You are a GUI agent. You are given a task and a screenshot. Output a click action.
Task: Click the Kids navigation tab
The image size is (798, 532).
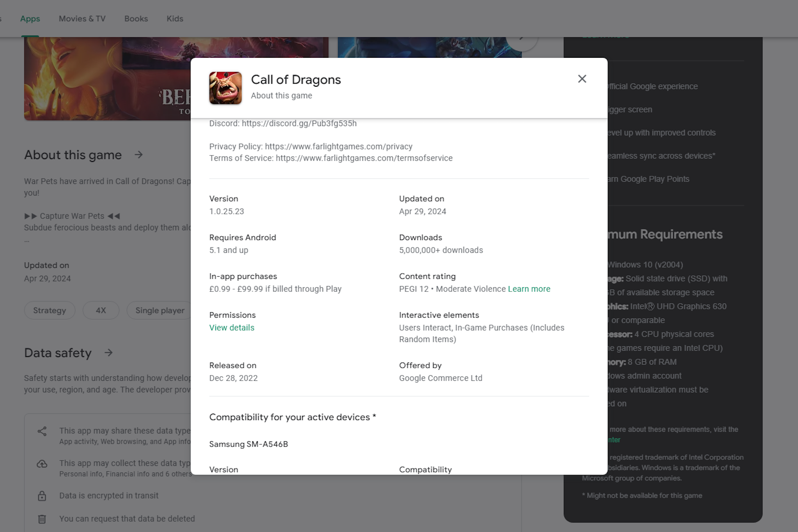[174, 18]
